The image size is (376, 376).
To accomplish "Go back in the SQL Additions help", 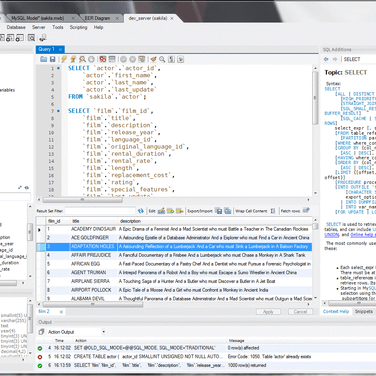I will 326,59.
